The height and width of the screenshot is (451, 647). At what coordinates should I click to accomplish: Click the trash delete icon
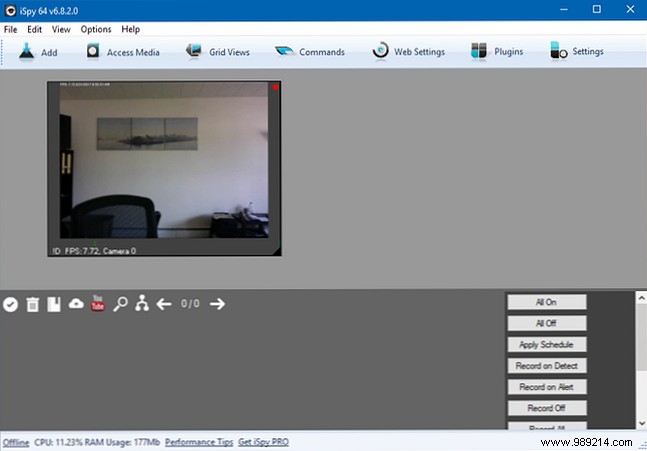coord(33,305)
